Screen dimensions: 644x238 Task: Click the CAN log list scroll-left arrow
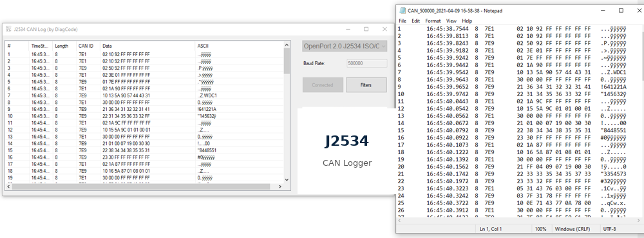[x=8, y=186]
